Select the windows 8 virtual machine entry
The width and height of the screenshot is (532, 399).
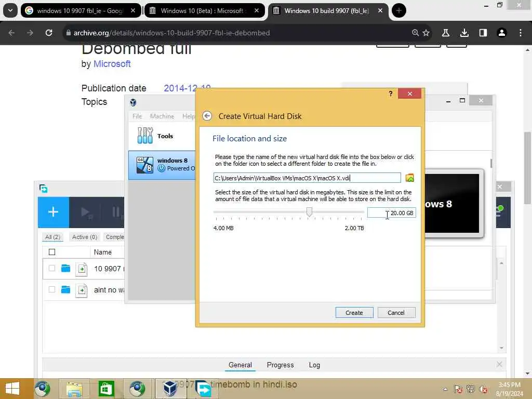[162, 165]
